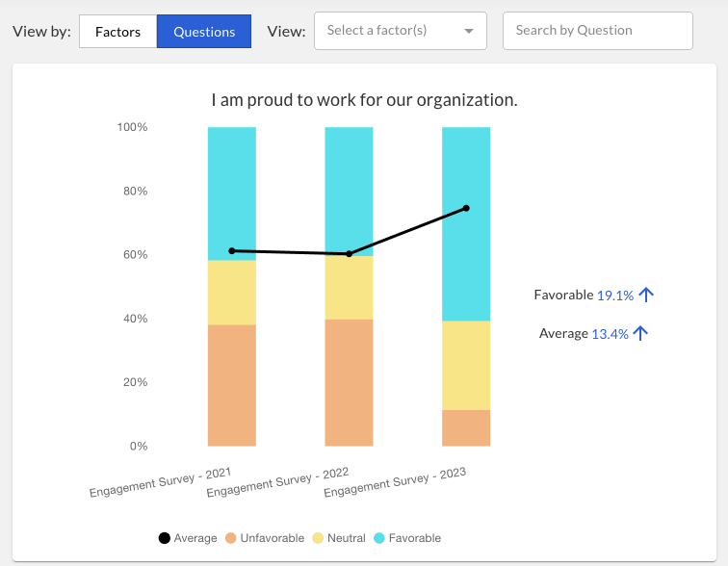Toggle the Favorable legend series

[x=407, y=538]
